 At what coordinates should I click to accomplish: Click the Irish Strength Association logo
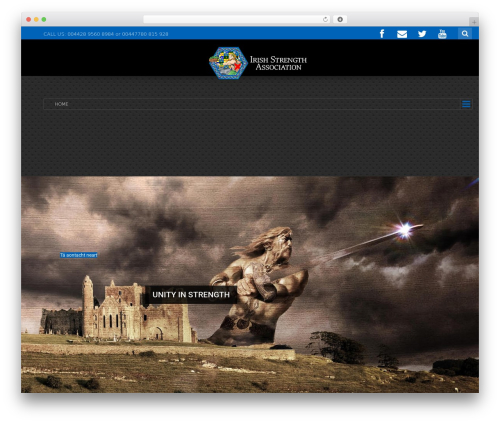258,63
